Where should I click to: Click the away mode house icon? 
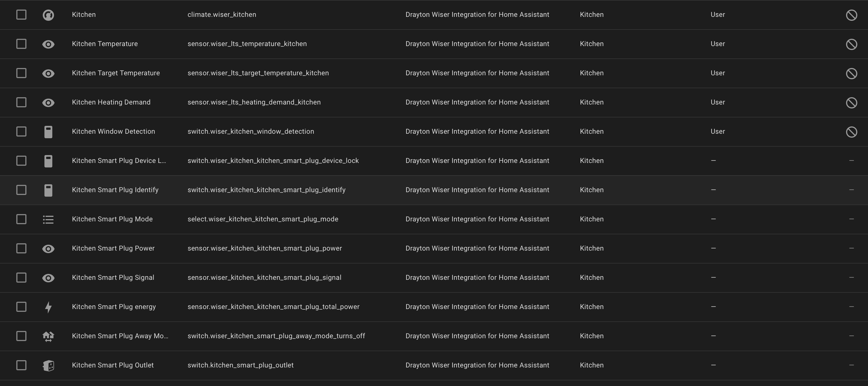click(48, 336)
